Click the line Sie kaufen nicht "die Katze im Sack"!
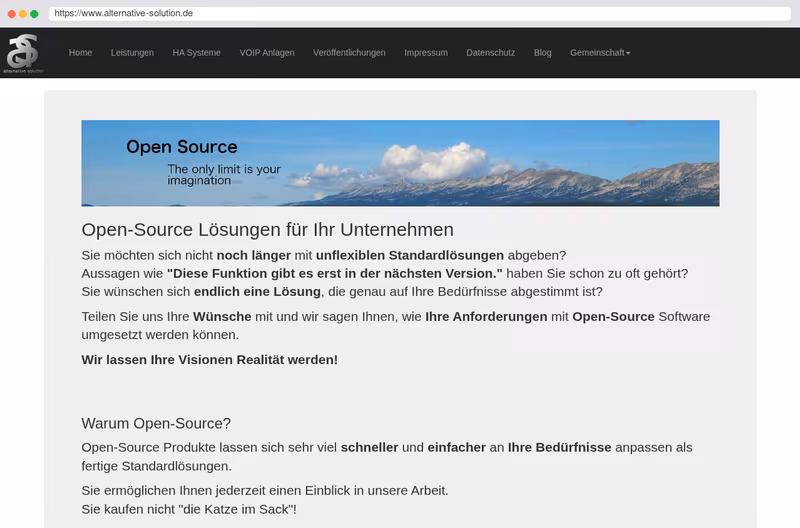The width and height of the screenshot is (800, 528). coord(189,509)
